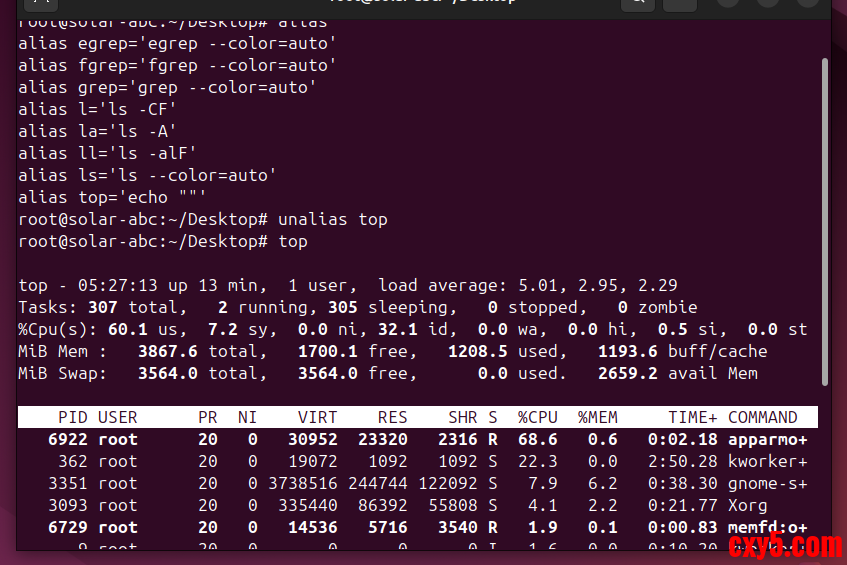Click the alias egrep='egrep --color=auto' line
The width and height of the screenshot is (847, 565).
177,44
